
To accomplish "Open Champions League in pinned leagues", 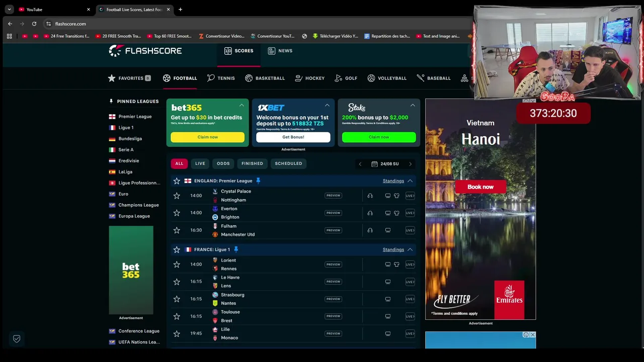I will click(x=138, y=205).
